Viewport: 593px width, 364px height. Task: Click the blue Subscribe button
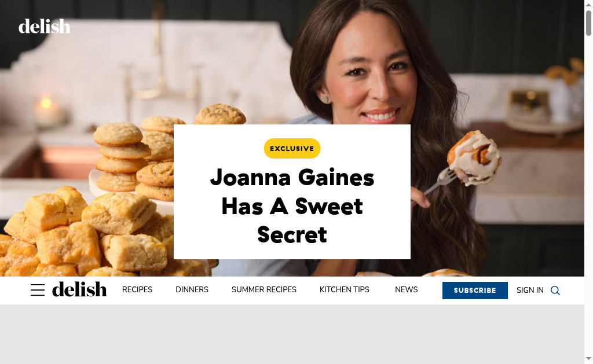tap(475, 291)
